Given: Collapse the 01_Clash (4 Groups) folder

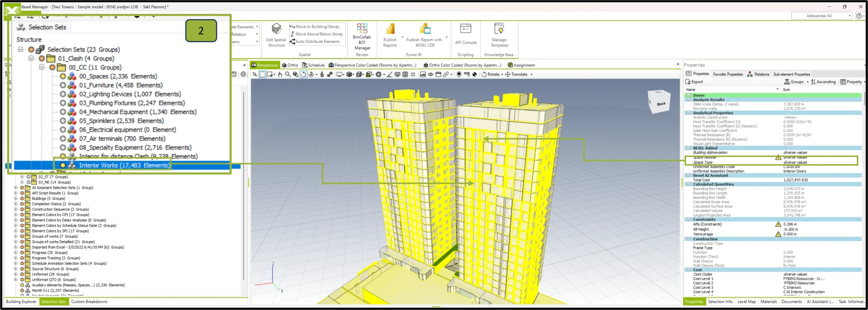Looking at the screenshot, I should 31,58.
